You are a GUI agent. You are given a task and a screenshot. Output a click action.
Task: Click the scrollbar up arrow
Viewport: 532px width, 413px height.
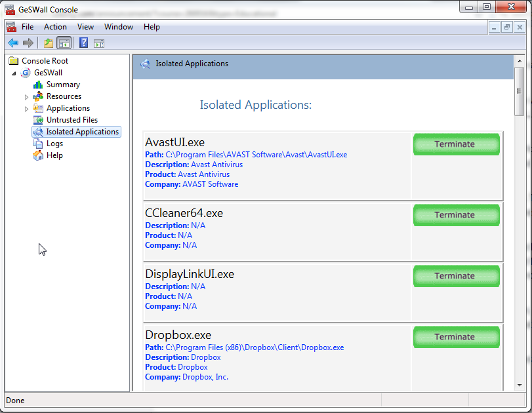point(519,61)
